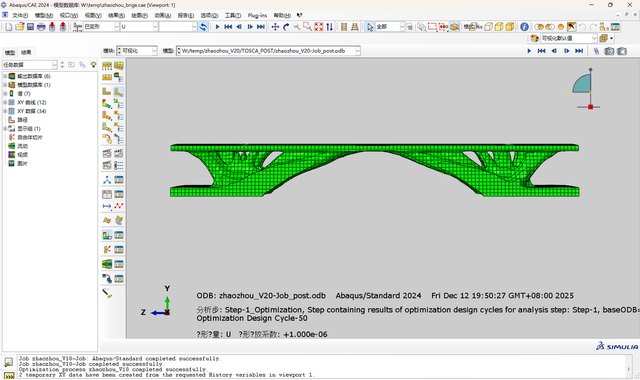Open the 文件 menu

[20, 15]
